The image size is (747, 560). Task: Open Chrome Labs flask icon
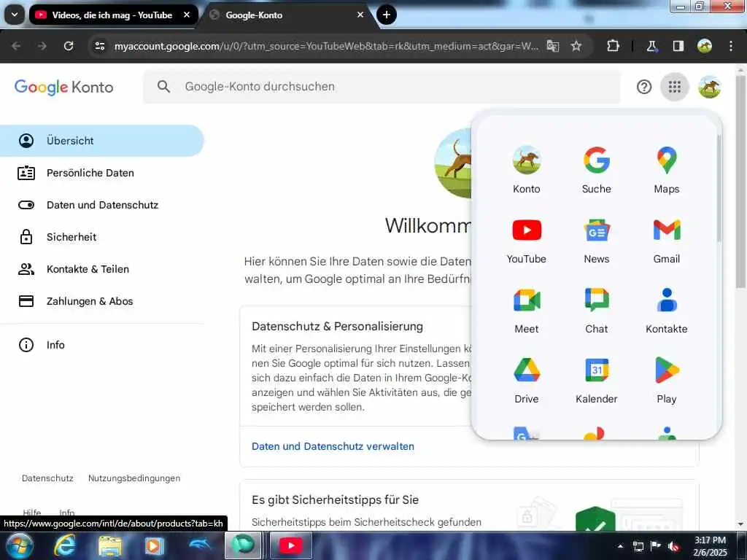coord(651,46)
